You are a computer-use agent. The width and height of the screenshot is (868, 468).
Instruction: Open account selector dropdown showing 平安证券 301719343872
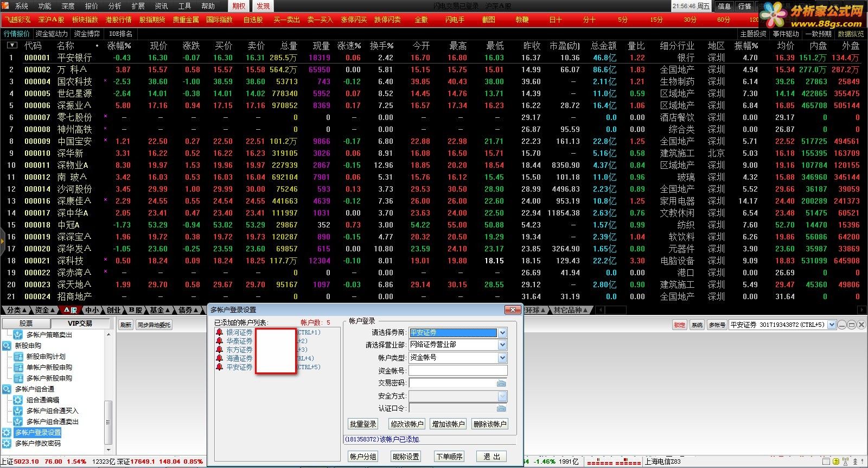pyautogui.click(x=831, y=325)
